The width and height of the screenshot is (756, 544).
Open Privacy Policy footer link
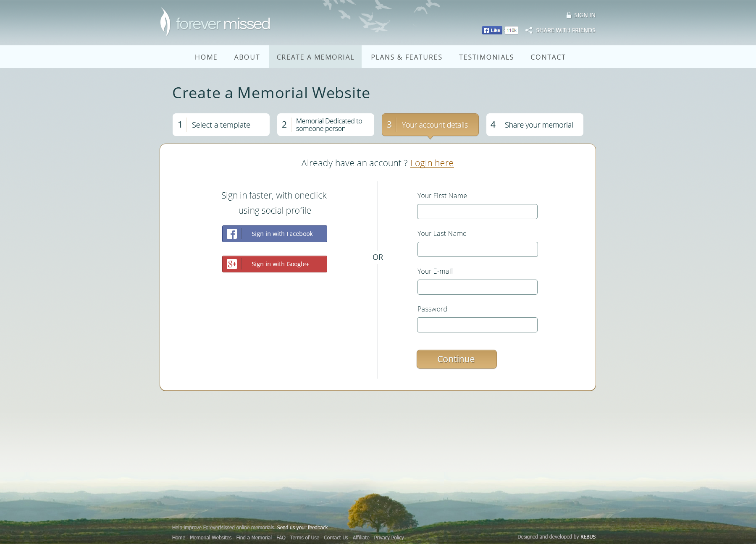(389, 538)
